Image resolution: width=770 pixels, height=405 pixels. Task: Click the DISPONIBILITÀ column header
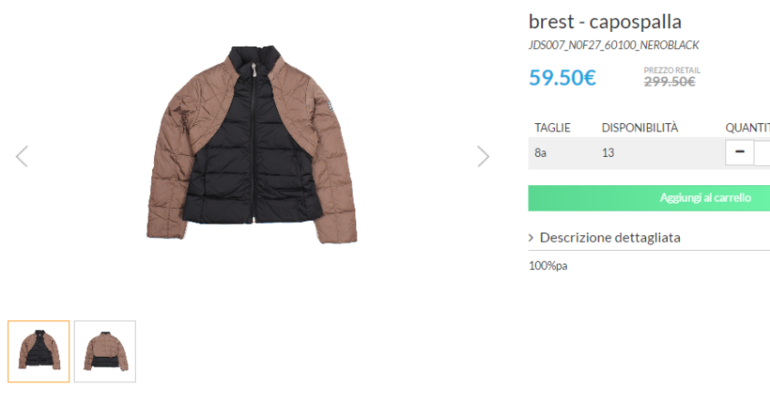tap(639, 128)
